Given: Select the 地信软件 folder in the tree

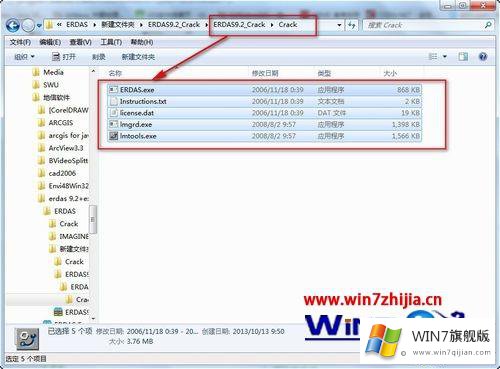Looking at the screenshot, I should (x=56, y=98).
